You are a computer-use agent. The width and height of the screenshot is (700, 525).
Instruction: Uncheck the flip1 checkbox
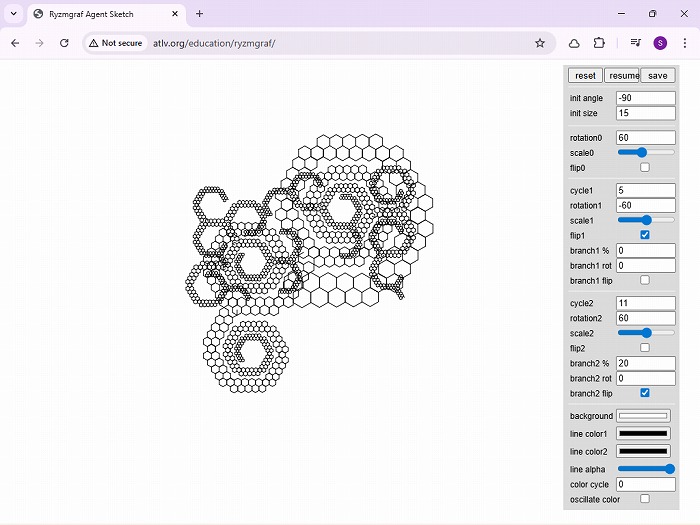[645, 235]
